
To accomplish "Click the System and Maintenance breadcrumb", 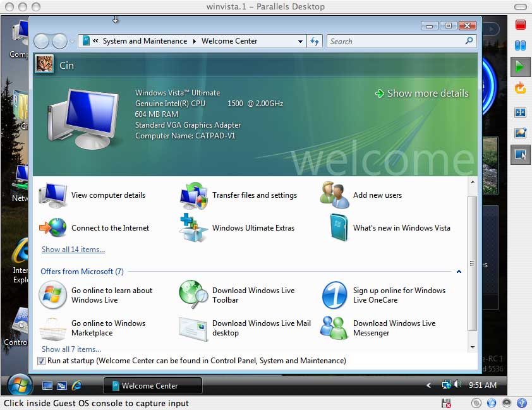I will 145,41.
